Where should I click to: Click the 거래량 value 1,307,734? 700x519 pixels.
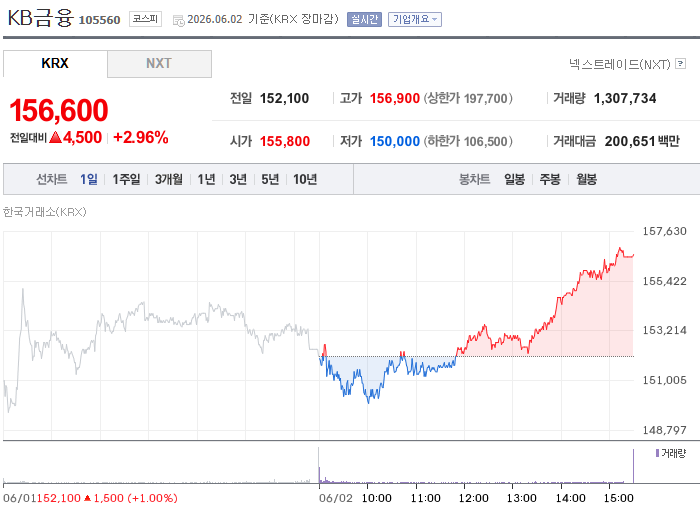[x=625, y=98]
